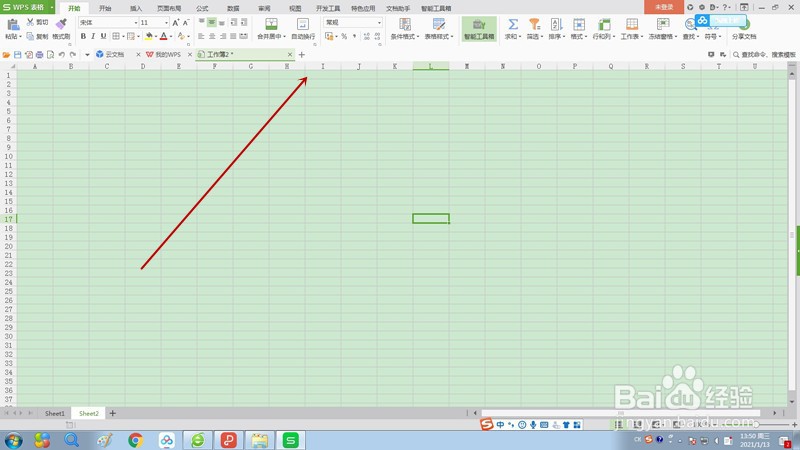Toggle Underline formatting
Screen dimensions: 800x450
(x=103, y=36)
